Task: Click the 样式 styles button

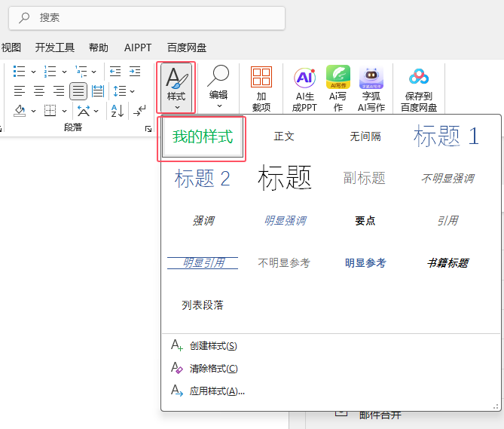Action: pos(176,87)
